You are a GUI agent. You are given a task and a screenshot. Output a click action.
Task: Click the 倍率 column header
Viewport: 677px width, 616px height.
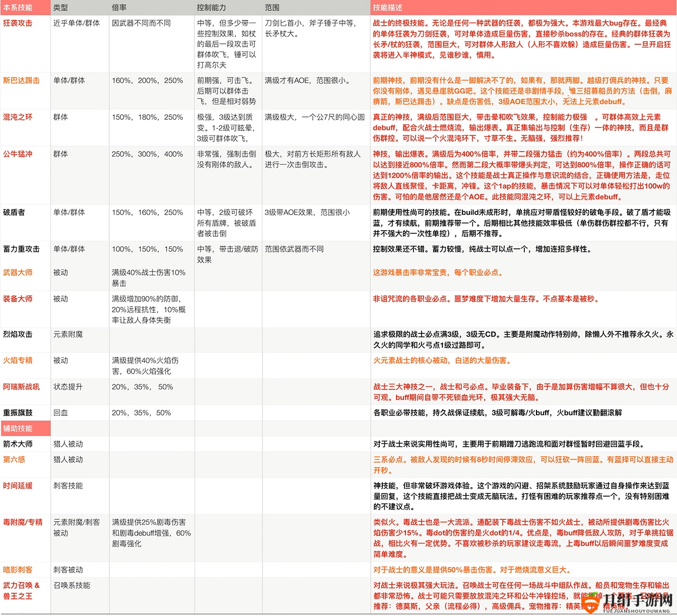[x=152, y=8]
